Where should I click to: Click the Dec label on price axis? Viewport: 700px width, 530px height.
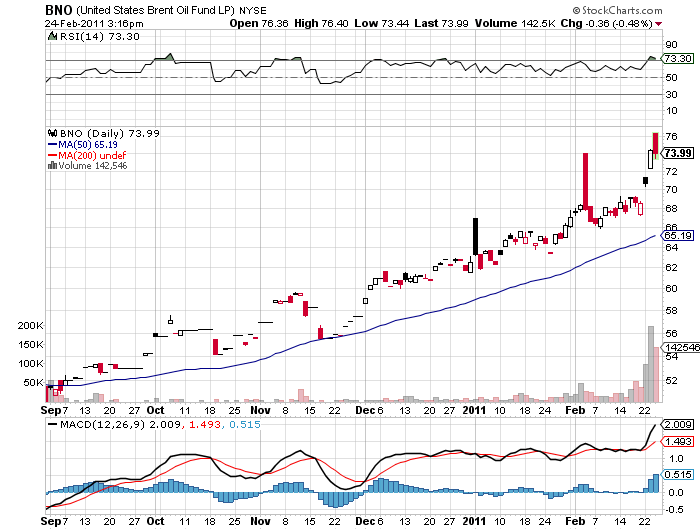366,410
